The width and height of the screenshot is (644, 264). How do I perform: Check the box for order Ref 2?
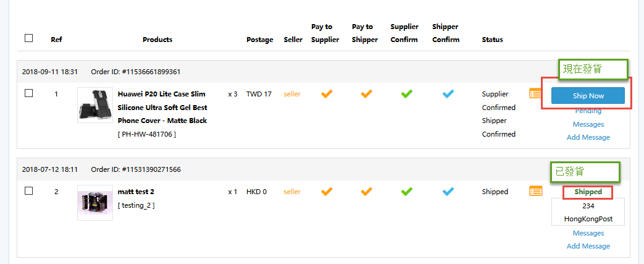[x=29, y=191]
